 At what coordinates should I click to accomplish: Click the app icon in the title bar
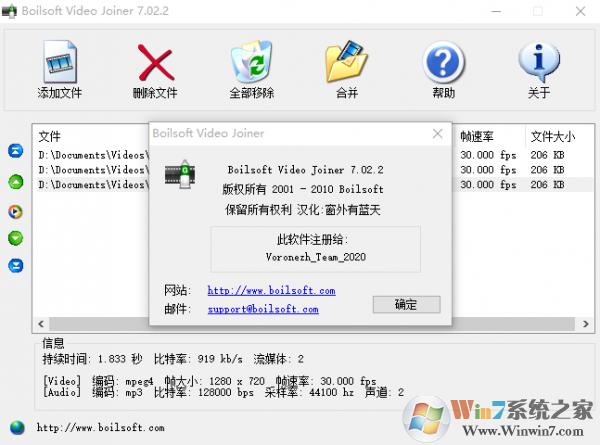click(9, 11)
